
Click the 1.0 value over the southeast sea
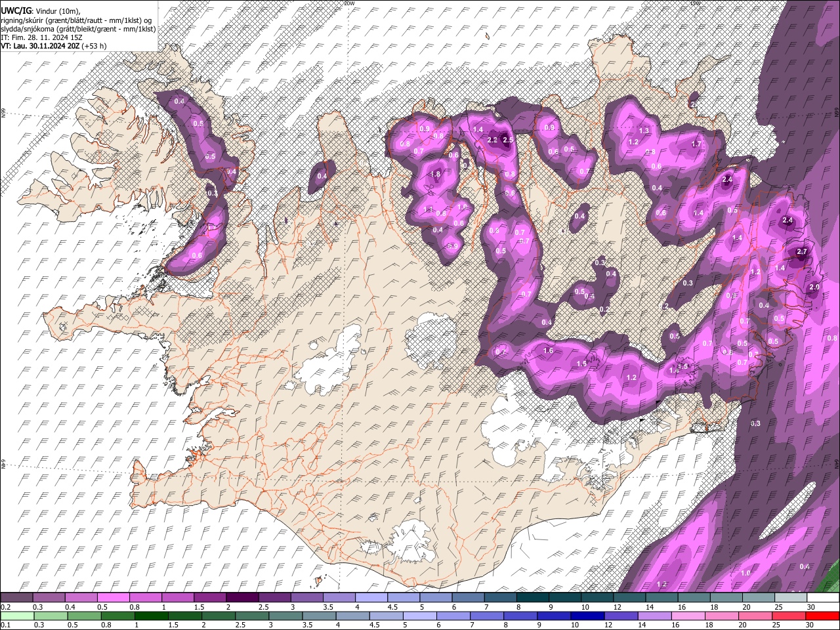click(745, 573)
